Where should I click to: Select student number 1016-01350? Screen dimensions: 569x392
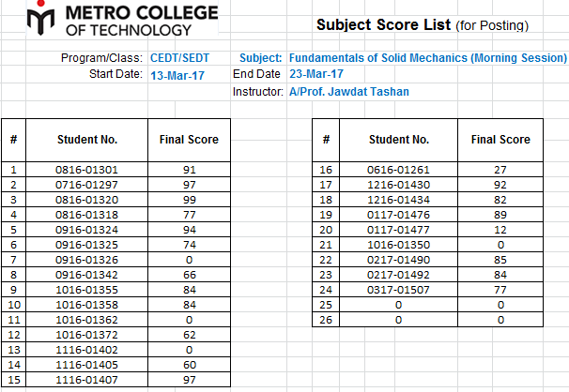coord(398,245)
